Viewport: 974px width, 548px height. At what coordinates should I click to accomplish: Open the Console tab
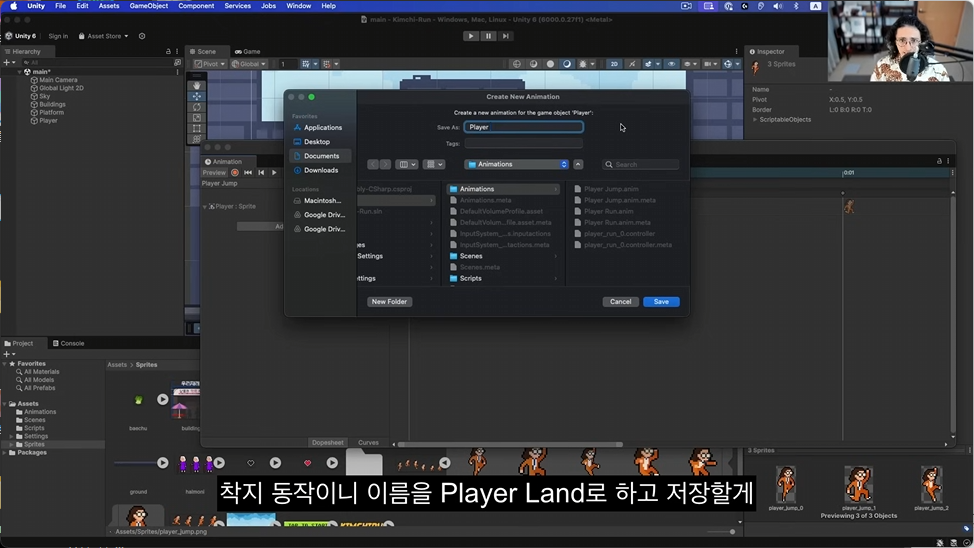68,343
